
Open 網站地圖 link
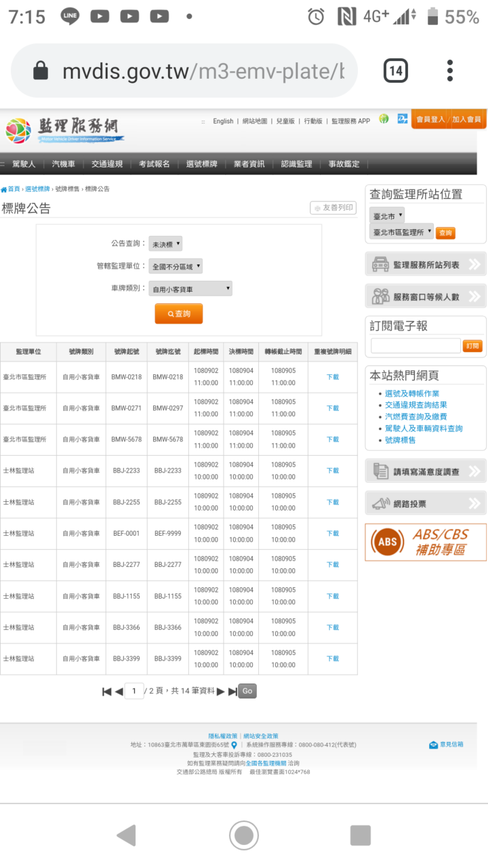point(255,121)
